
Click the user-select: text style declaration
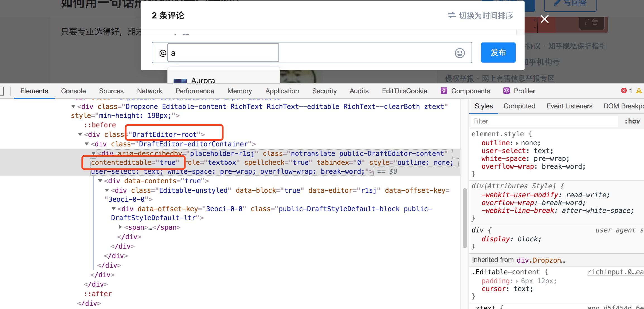(x=517, y=151)
